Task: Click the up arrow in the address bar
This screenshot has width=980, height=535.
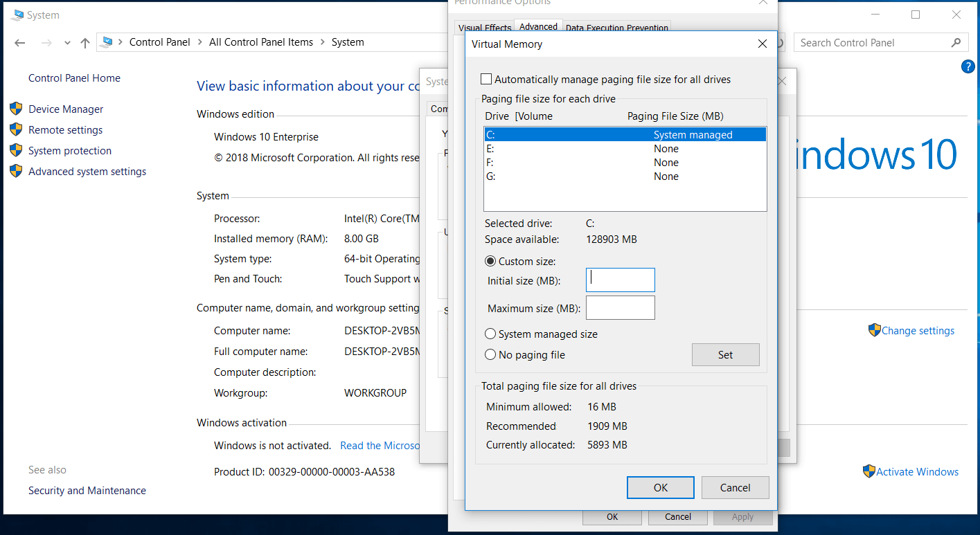Action: pyautogui.click(x=84, y=42)
